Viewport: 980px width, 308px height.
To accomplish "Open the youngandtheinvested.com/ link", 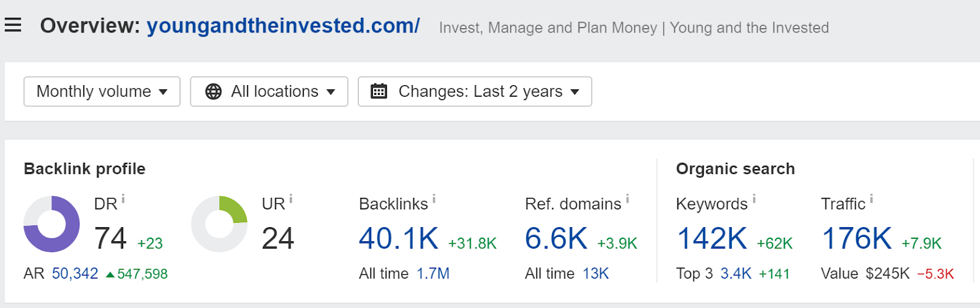I will [x=283, y=26].
